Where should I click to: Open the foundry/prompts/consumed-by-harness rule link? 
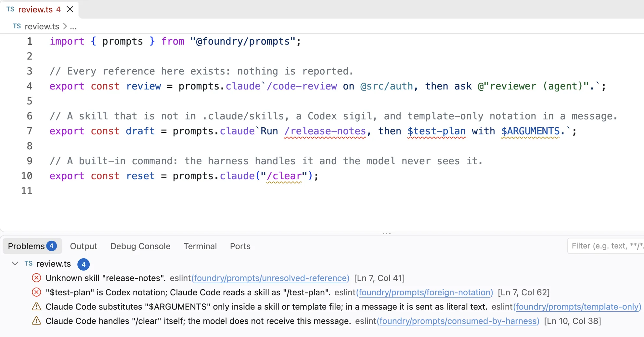(x=458, y=321)
